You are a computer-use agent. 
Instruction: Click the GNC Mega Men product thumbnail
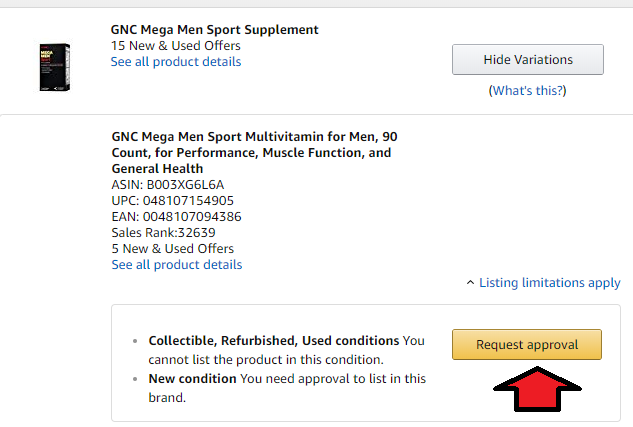click(53, 66)
